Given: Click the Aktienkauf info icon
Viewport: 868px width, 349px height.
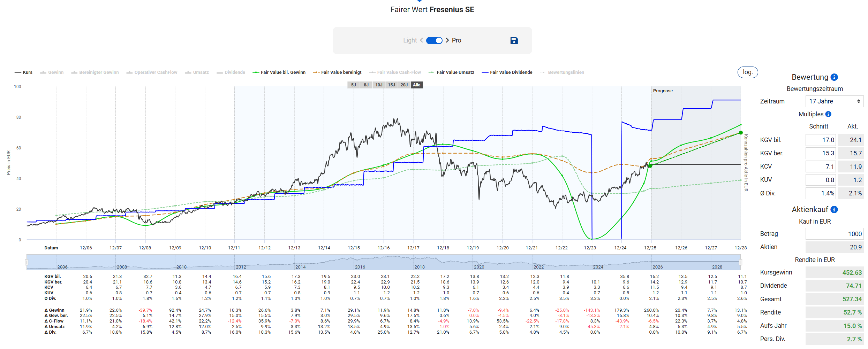Looking at the screenshot, I should (834, 210).
